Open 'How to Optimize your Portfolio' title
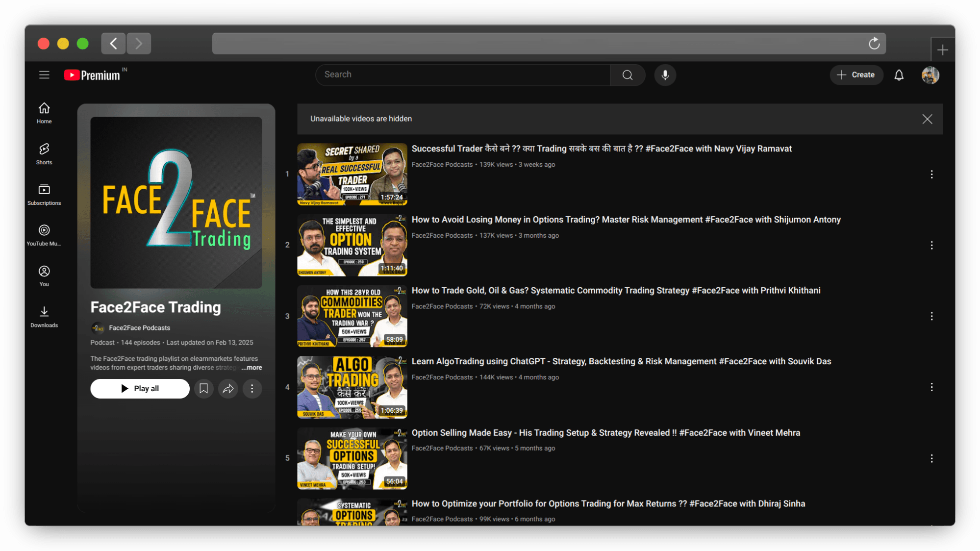The image size is (980, 551). pyautogui.click(x=608, y=504)
